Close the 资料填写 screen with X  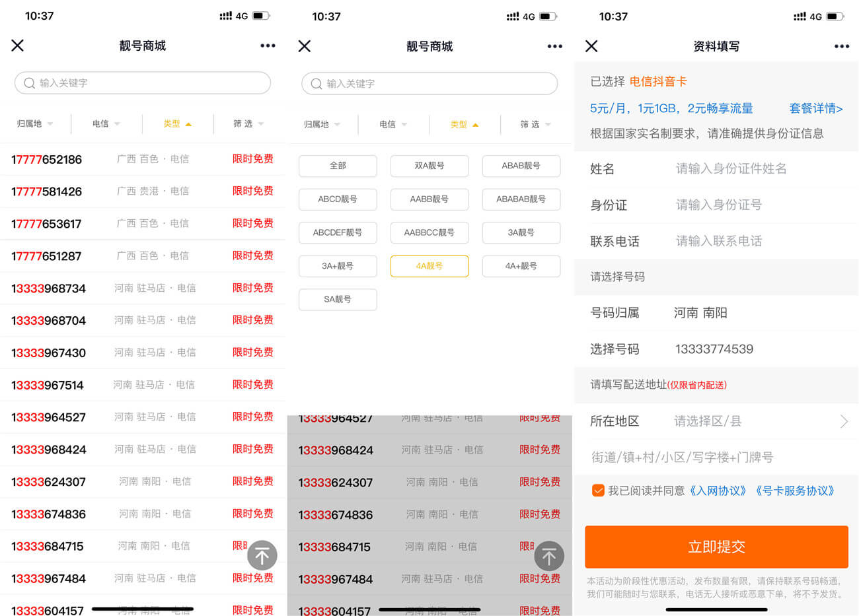pyautogui.click(x=591, y=46)
